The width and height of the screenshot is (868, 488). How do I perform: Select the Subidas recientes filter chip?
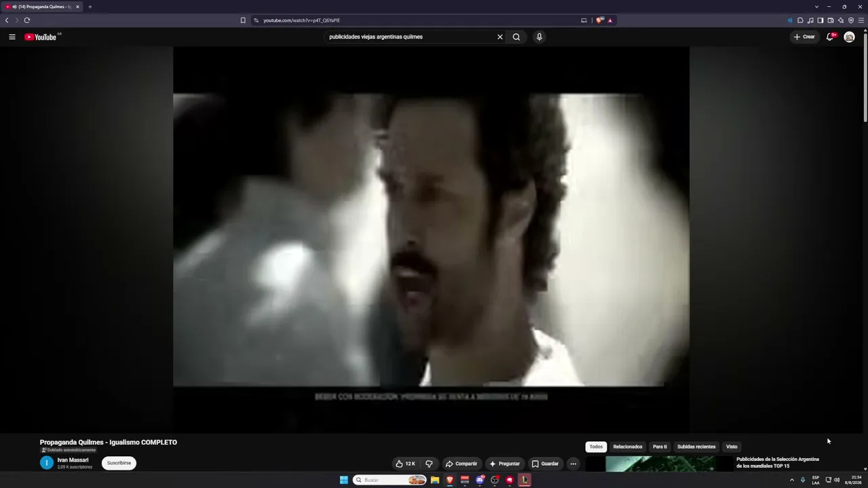click(696, 447)
